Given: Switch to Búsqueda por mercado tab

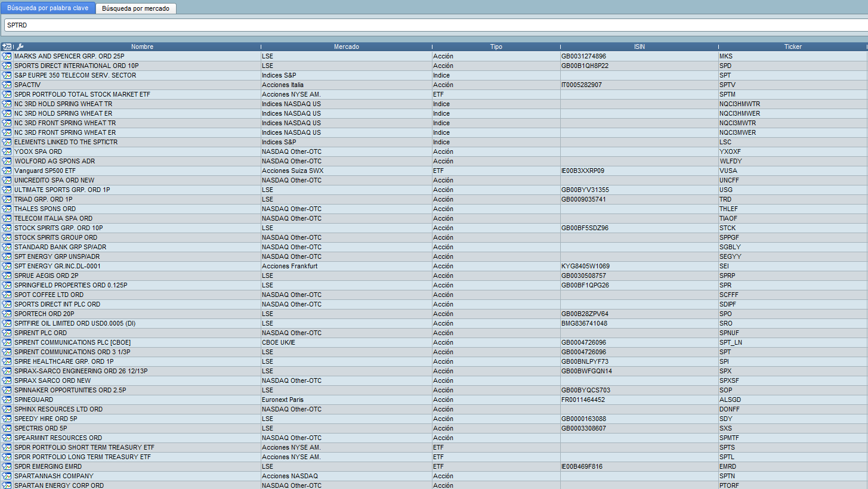Looking at the screenshot, I should 135,9.
